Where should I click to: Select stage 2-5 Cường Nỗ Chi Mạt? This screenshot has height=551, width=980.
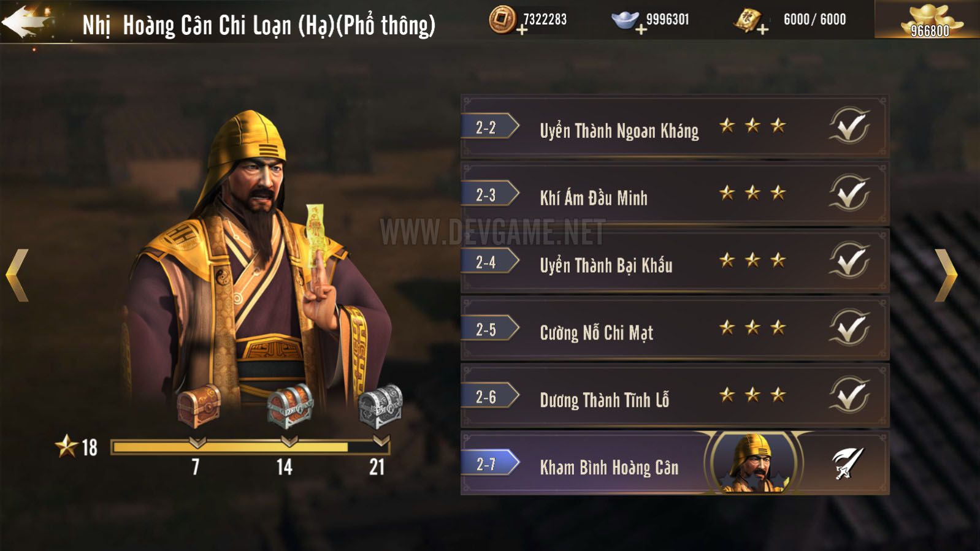click(675, 329)
